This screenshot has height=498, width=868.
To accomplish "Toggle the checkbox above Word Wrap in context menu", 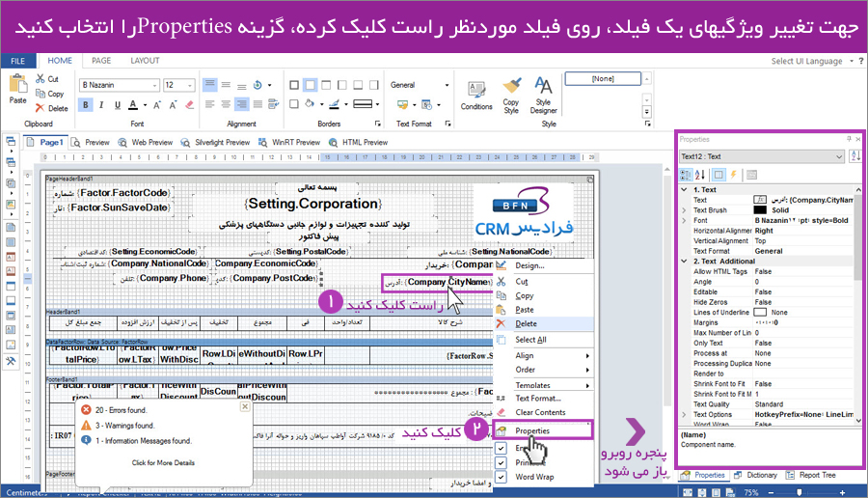I will 501,462.
